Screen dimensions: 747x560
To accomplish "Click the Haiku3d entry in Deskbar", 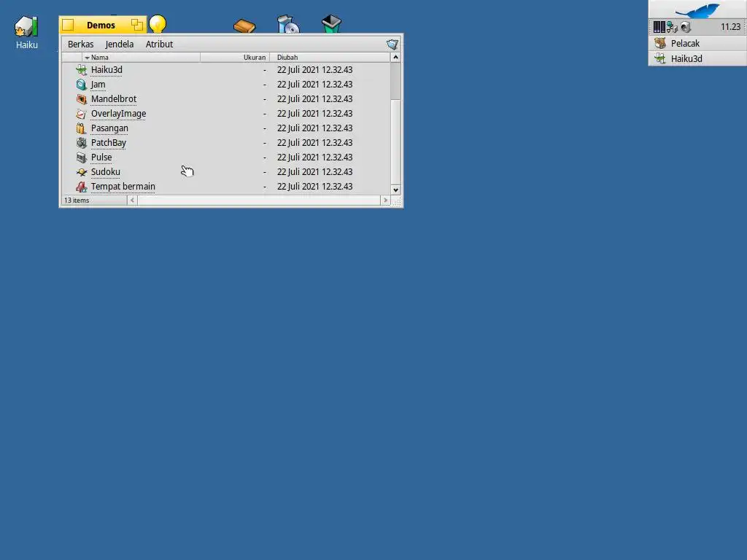I will 697,58.
